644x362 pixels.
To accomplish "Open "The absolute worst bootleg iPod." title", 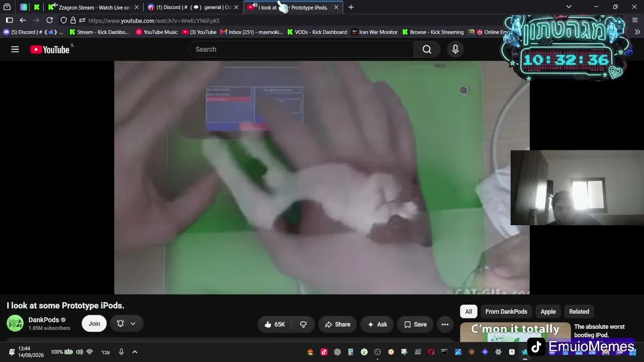I will tap(599, 331).
